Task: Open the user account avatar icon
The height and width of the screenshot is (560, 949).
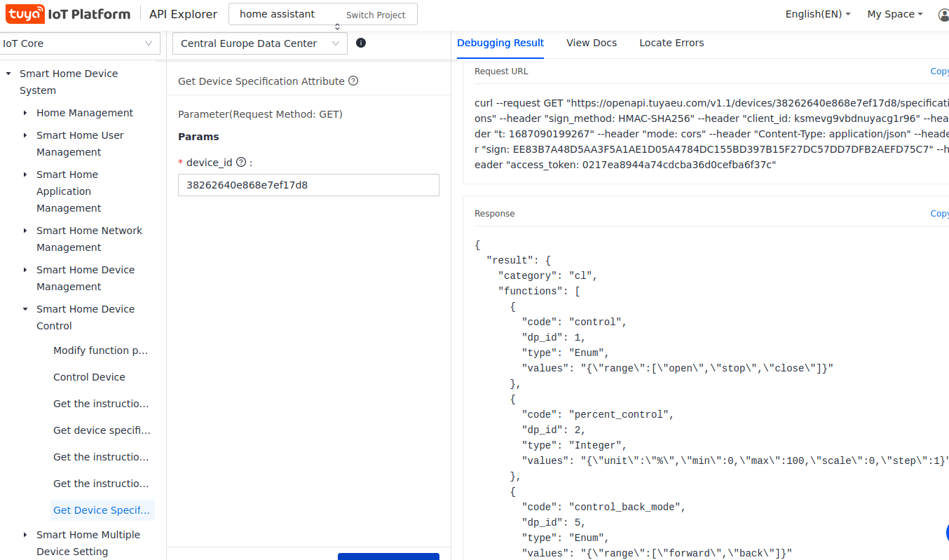Action: click(x=943, y=15)
